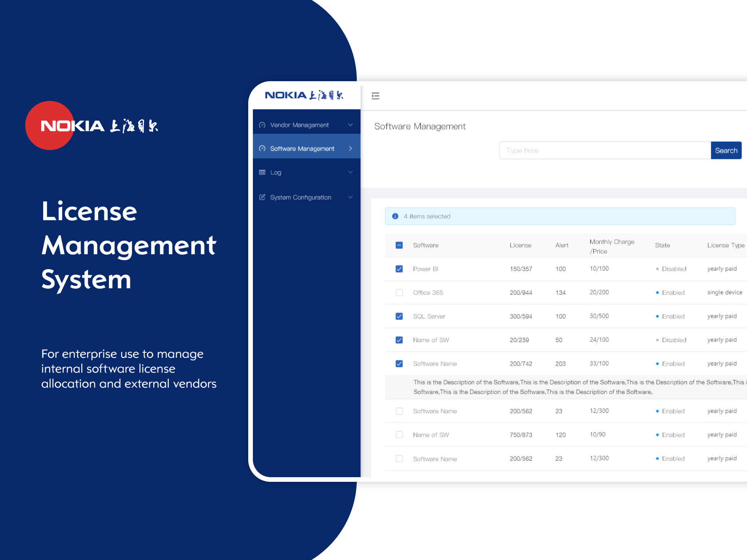Click the 203 alert value
This screenshot has height=560, width=747.
(561, 364)
